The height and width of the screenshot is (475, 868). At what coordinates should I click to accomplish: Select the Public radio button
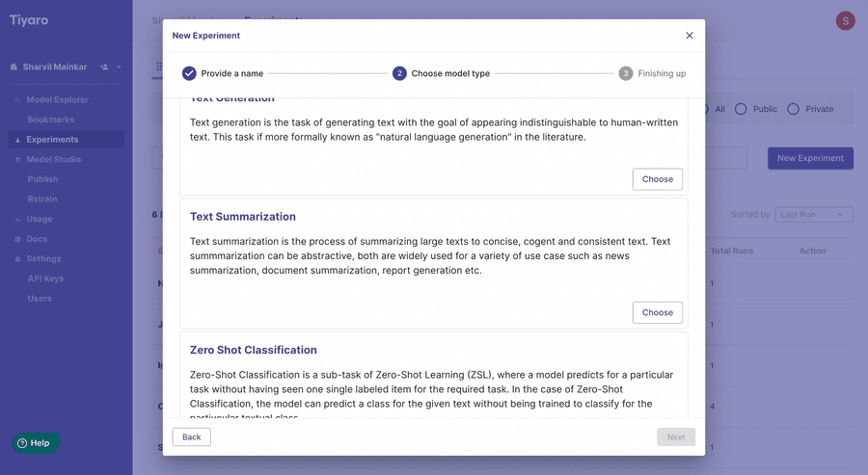741,109
